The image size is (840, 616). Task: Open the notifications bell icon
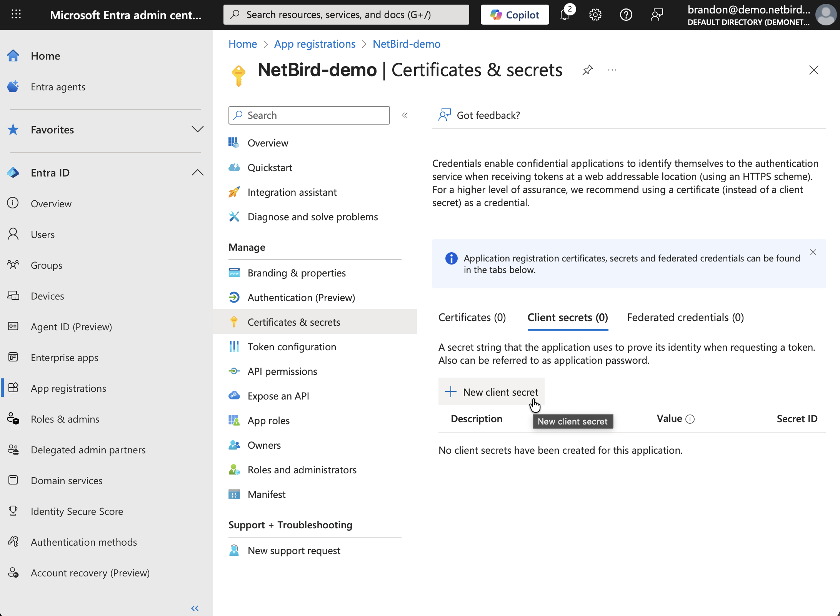click(565, 15)
